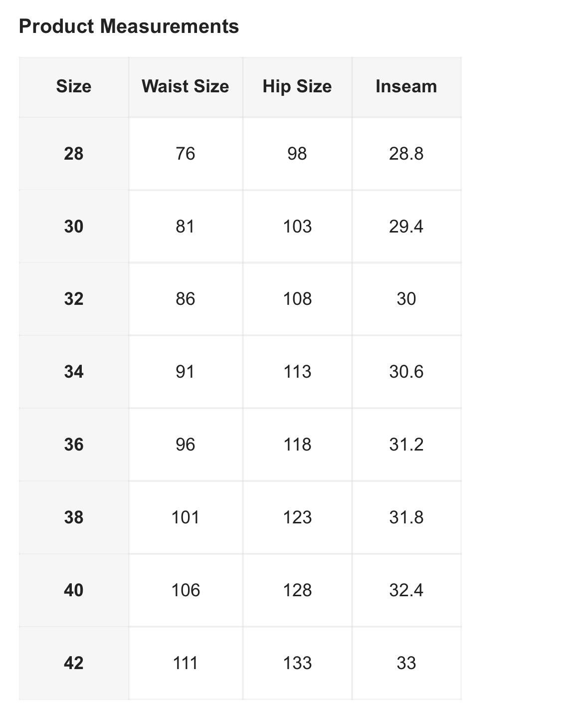
Task: Click hip value 128 cell
Action: (x=297, y=590)
